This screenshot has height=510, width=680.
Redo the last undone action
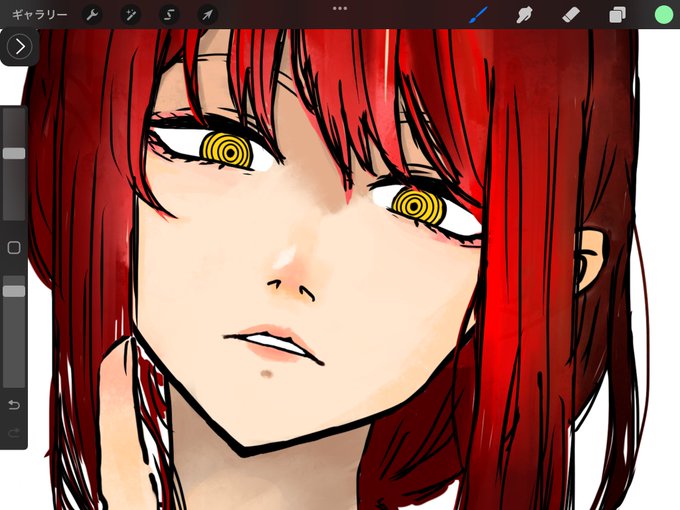coord(14,432)
